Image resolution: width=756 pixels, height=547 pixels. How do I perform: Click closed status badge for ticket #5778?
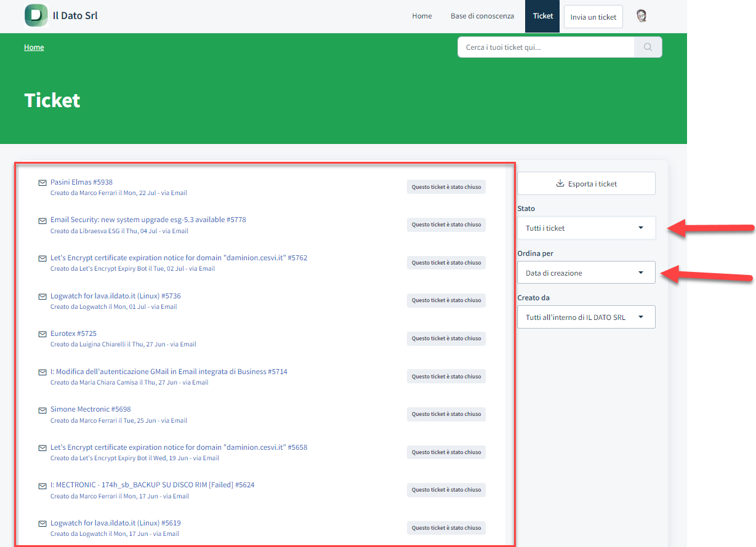click(446, 225)
